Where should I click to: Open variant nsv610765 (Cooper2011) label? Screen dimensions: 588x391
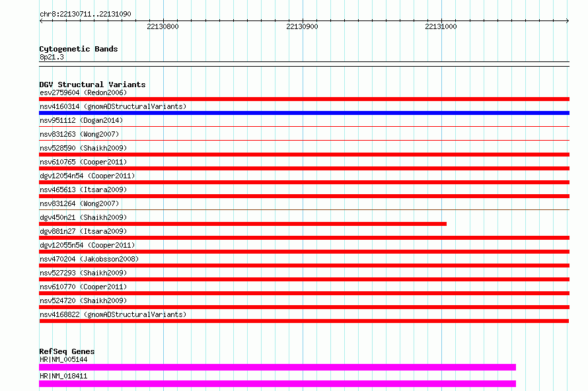pos(83,162)
